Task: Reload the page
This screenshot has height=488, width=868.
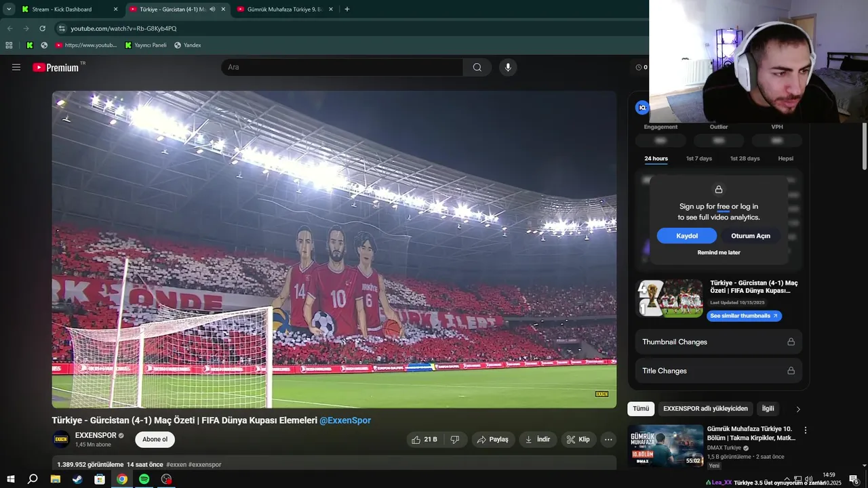Action: (x=42, y=28)
